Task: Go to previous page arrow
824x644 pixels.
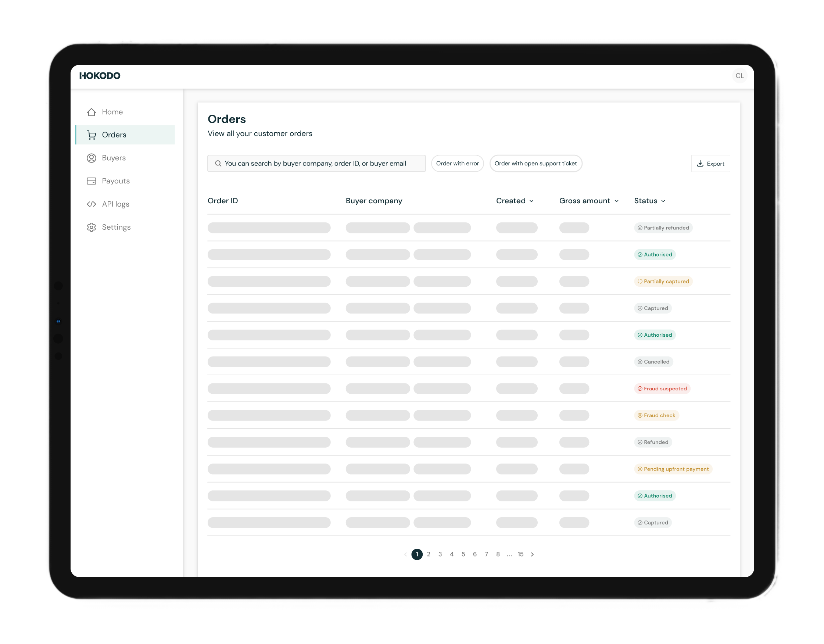Action: 406,554
